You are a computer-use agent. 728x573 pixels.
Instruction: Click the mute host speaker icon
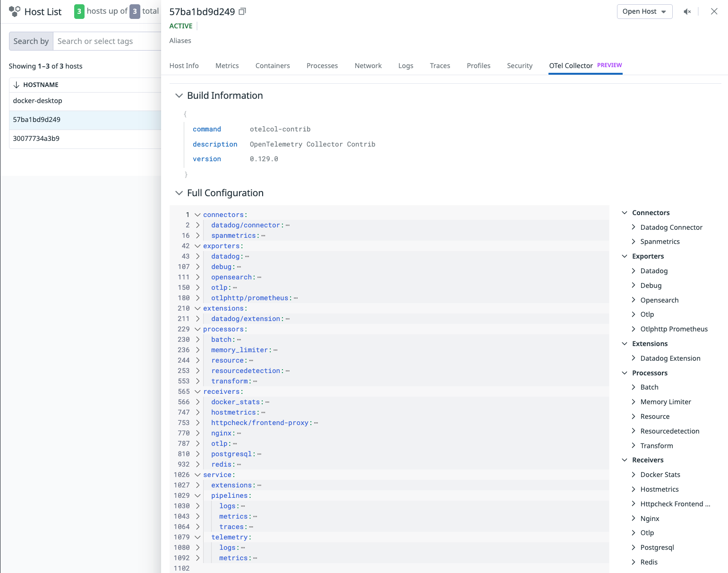pos(687,11)
